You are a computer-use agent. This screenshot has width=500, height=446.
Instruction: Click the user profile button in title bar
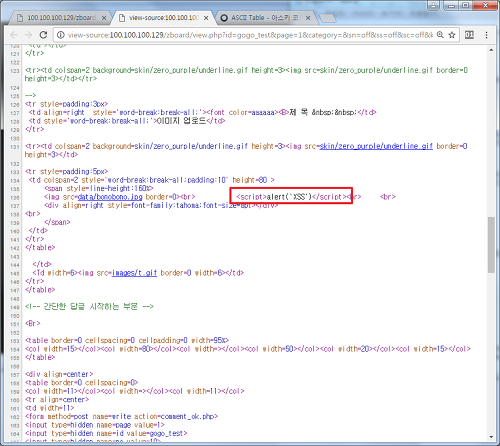click(433, 5)
